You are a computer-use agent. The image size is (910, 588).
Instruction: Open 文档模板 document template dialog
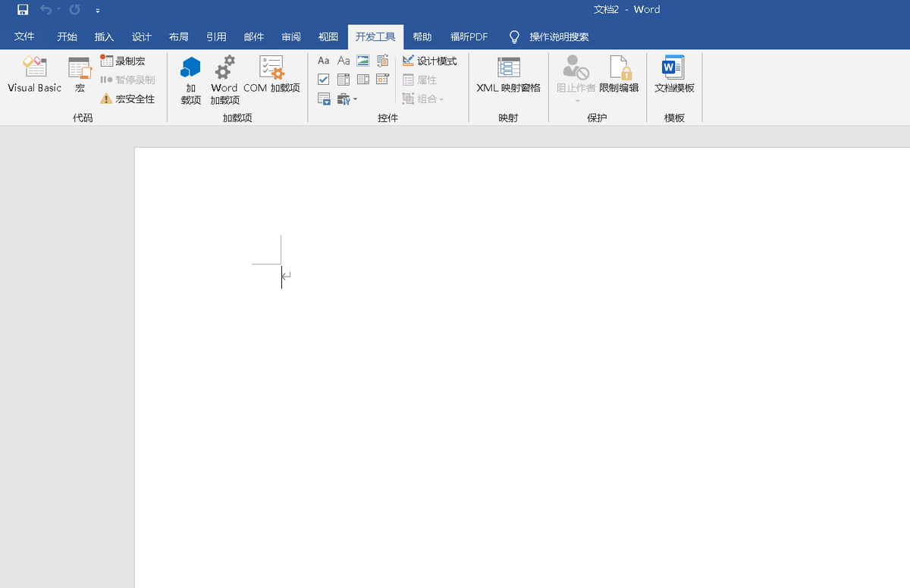coord(674,74)
